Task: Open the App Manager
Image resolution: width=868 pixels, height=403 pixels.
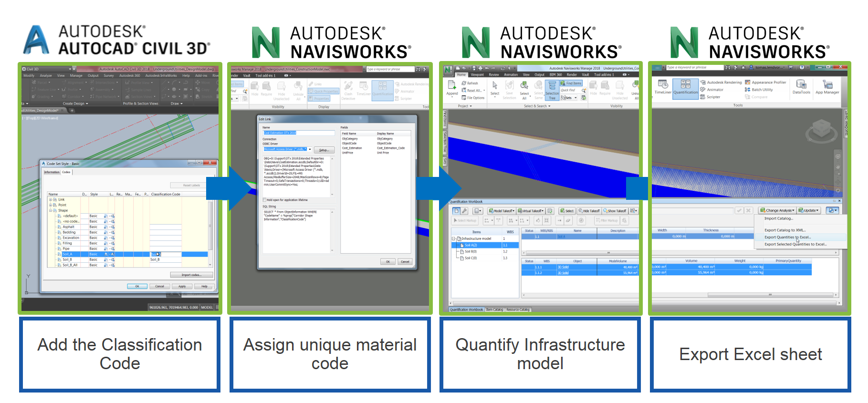Action: [x=827, y=87]
